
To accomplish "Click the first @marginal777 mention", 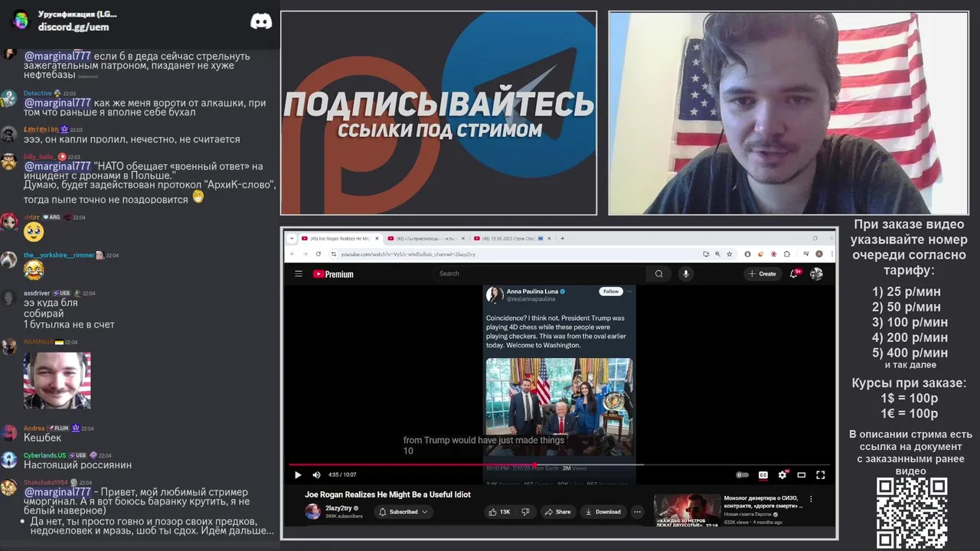I will (x=57, y=56).
